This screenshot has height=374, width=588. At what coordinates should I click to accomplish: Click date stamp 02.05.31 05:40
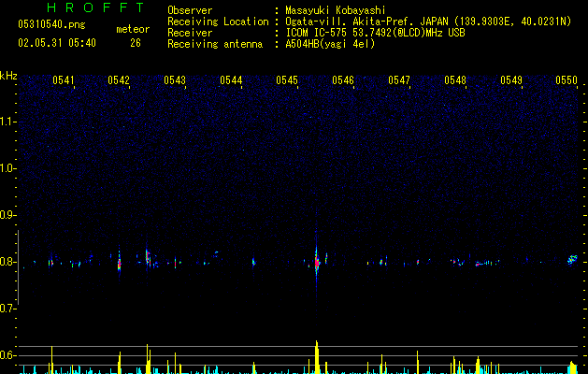[57, 43]
